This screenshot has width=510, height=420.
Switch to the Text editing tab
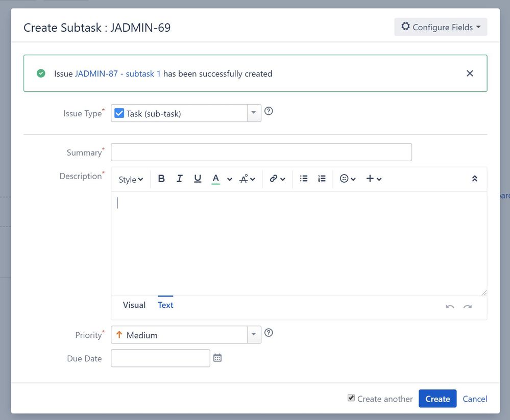click(165, 305)
